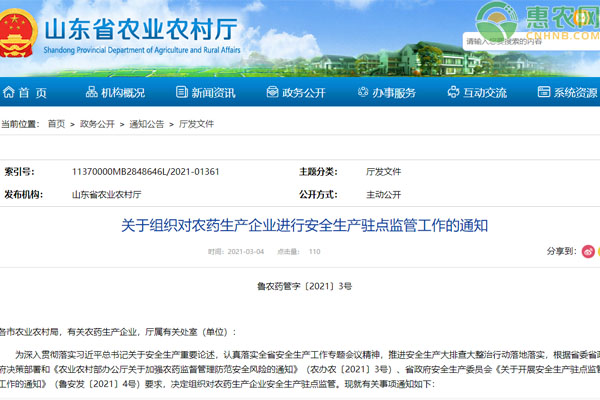Viewport: 600px width, 400px height.
Task: Click the icon beside 政务公开 in the nav bar
Action: (272, 92)
